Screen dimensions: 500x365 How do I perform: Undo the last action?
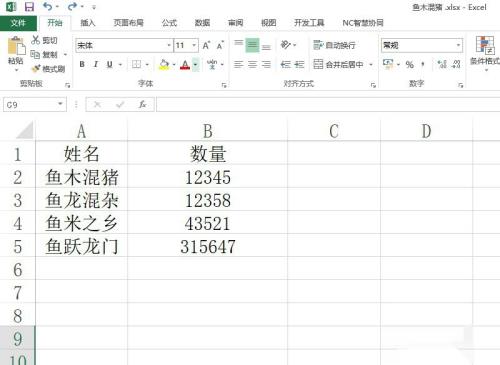coord(48,6)
